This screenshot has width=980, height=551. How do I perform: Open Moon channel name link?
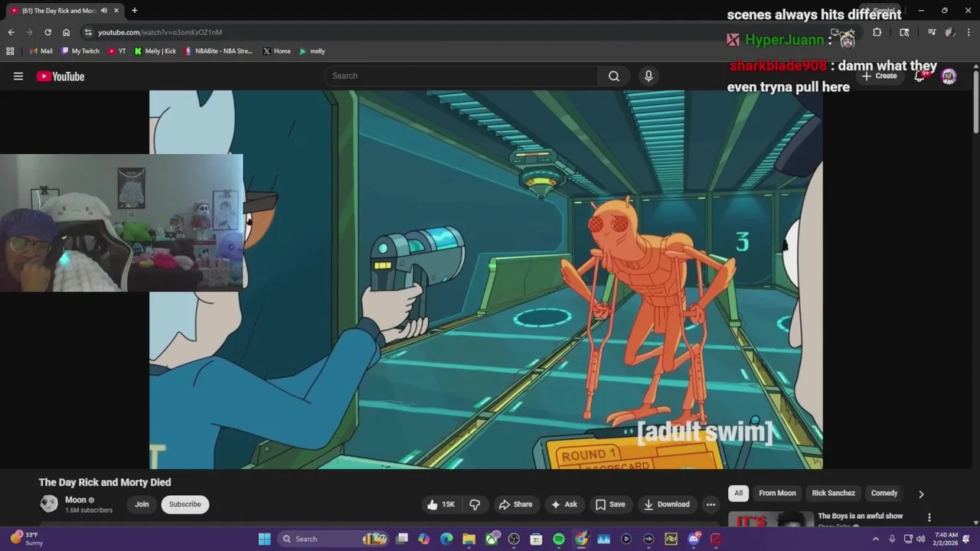tap(75, 500)
